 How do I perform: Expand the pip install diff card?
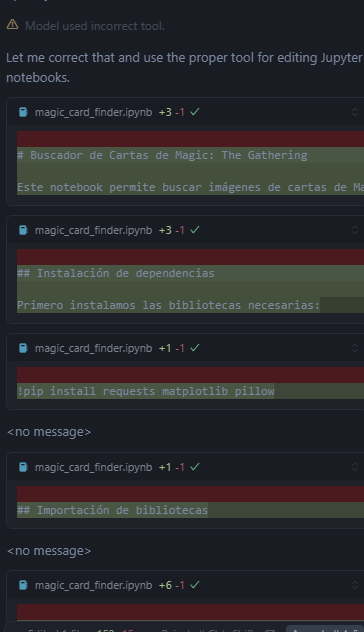pos(355,348)
